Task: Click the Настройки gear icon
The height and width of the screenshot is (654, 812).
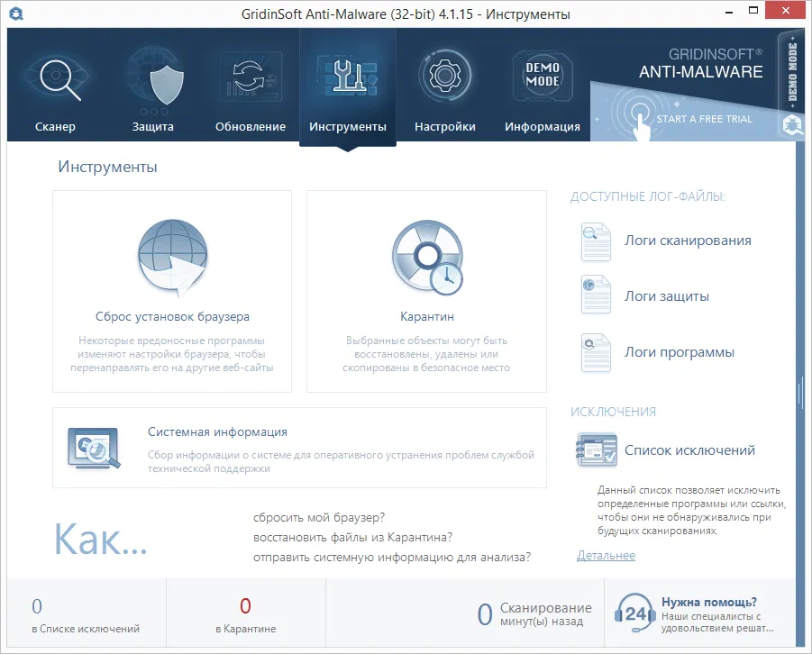Action: coord(445,76)
